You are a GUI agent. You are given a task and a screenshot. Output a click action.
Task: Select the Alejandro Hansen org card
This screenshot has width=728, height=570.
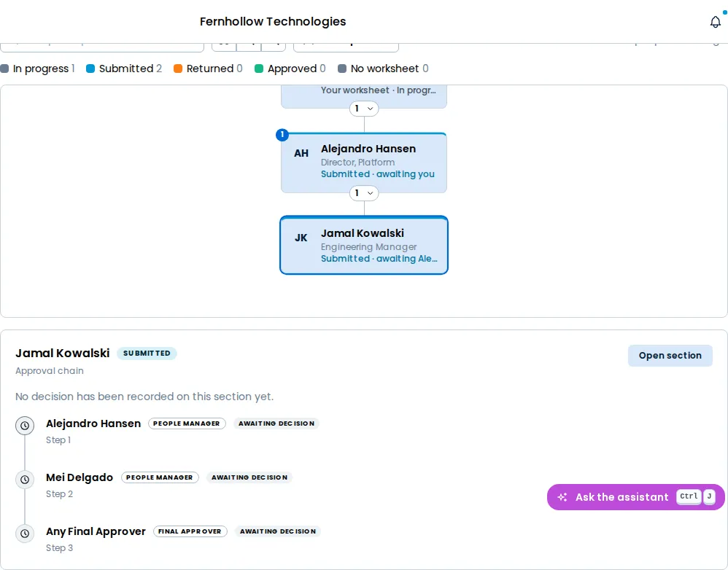(364, 163)
